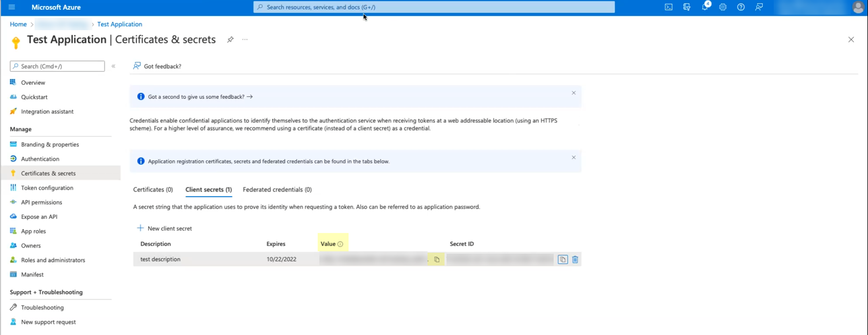Screen dimensions: 868x335
Task: Pin the Test Application blade
Action: (x=230, y=39)
